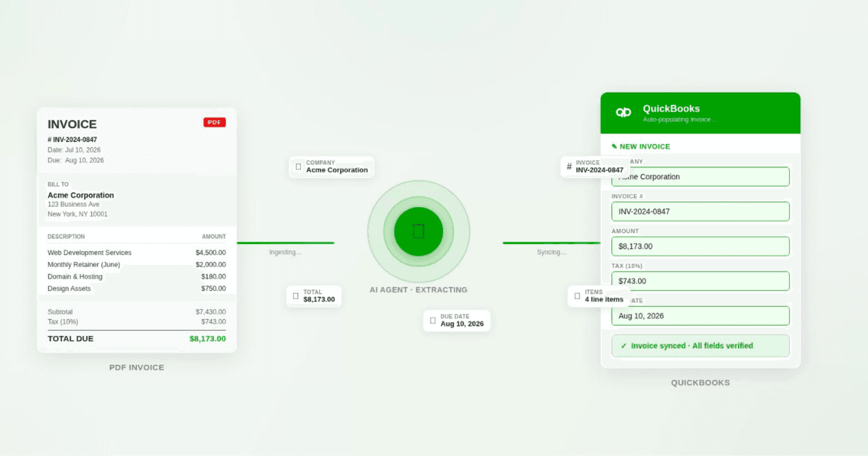Click the Items 4 line items chip

point(598,295)
